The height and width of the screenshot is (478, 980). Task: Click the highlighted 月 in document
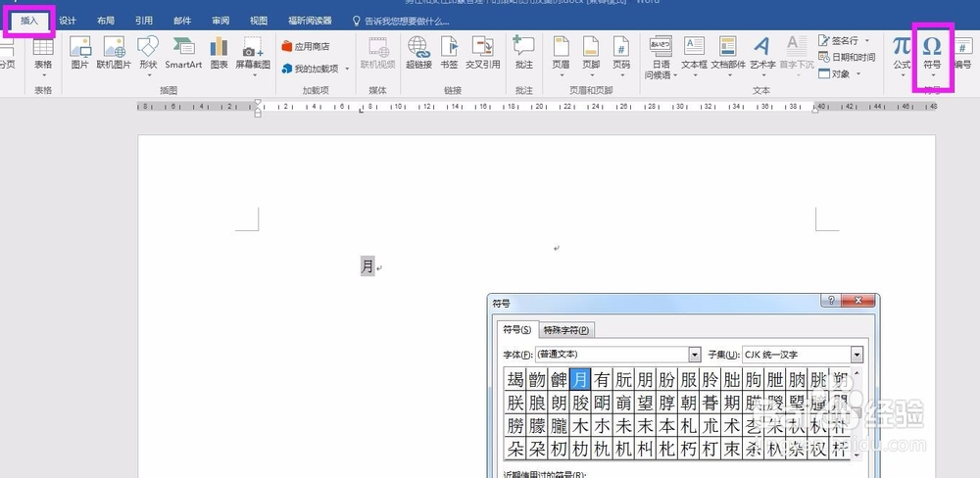pos(367,266)
